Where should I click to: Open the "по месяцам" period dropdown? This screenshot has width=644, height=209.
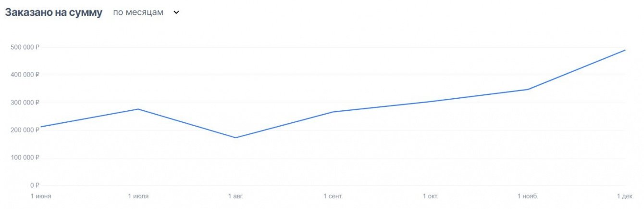click(138, 13)
